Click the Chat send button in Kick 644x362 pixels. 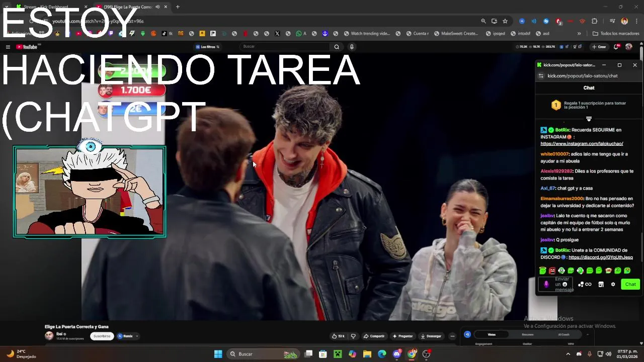pos(630,285)
